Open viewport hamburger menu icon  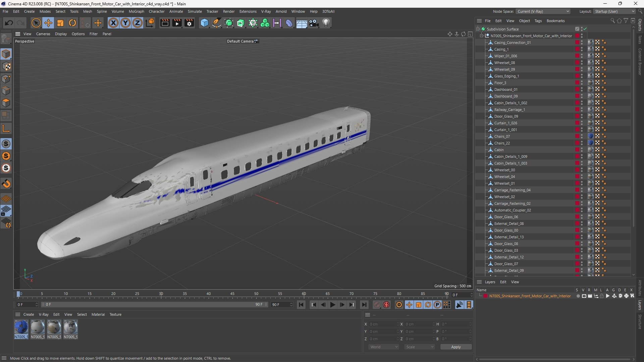tap(18, 34)
